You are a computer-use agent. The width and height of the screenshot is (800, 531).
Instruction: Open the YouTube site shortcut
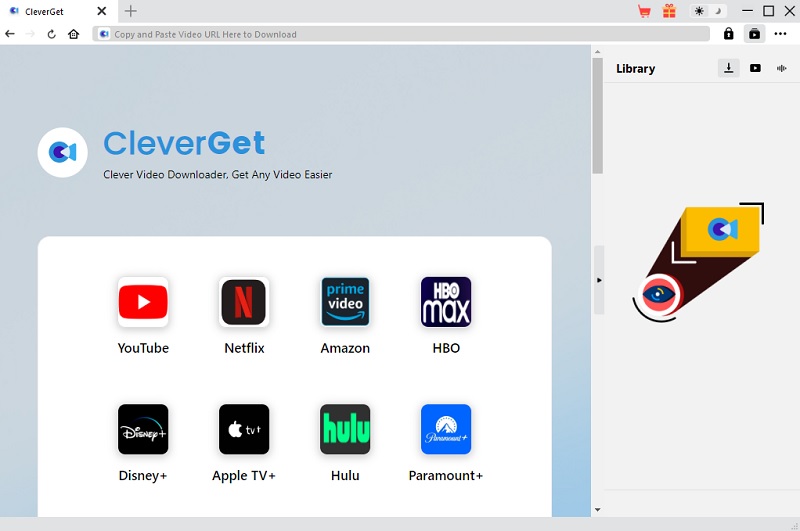(143, 302)
